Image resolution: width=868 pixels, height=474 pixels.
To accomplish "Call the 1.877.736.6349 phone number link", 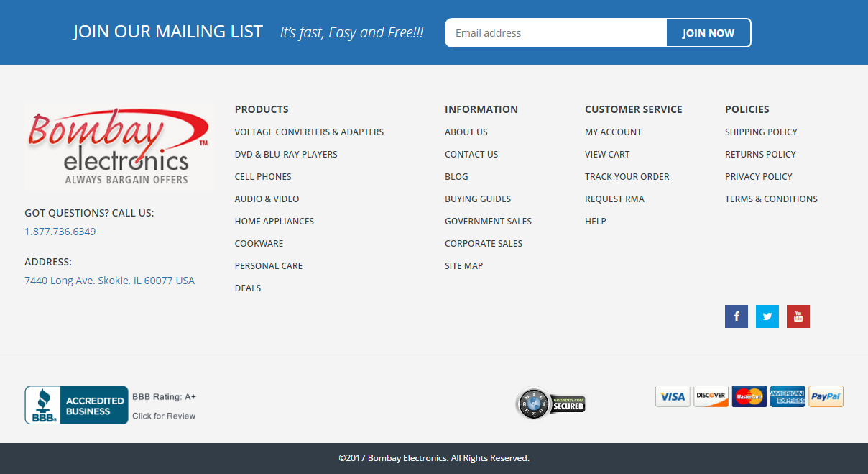I will 60,232.
